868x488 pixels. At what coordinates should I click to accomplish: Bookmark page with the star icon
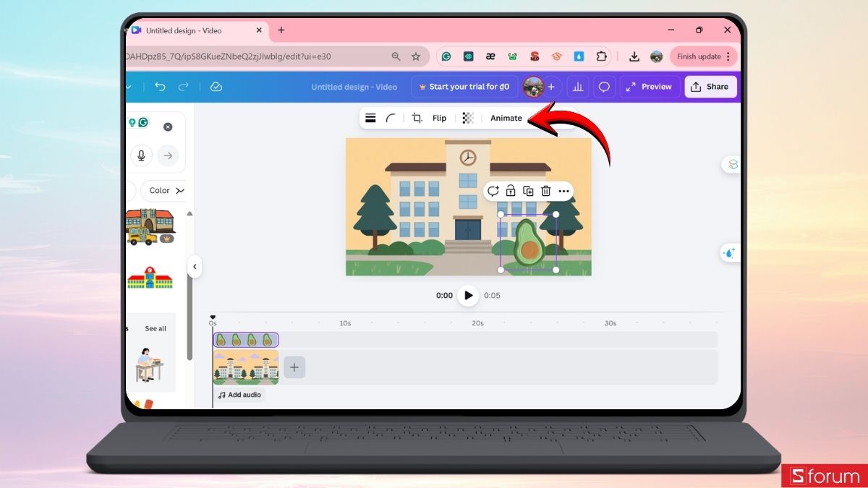[x=416, y=56]
